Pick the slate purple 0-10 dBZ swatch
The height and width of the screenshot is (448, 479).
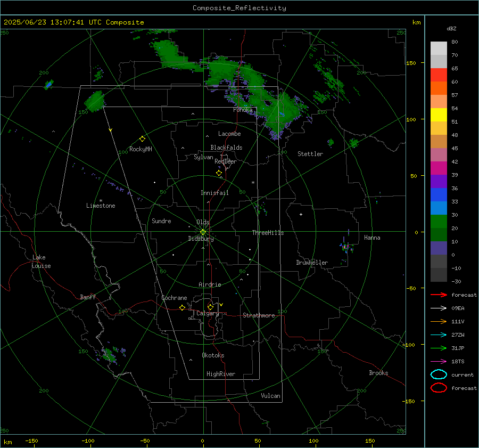click(x=439, y=248)
